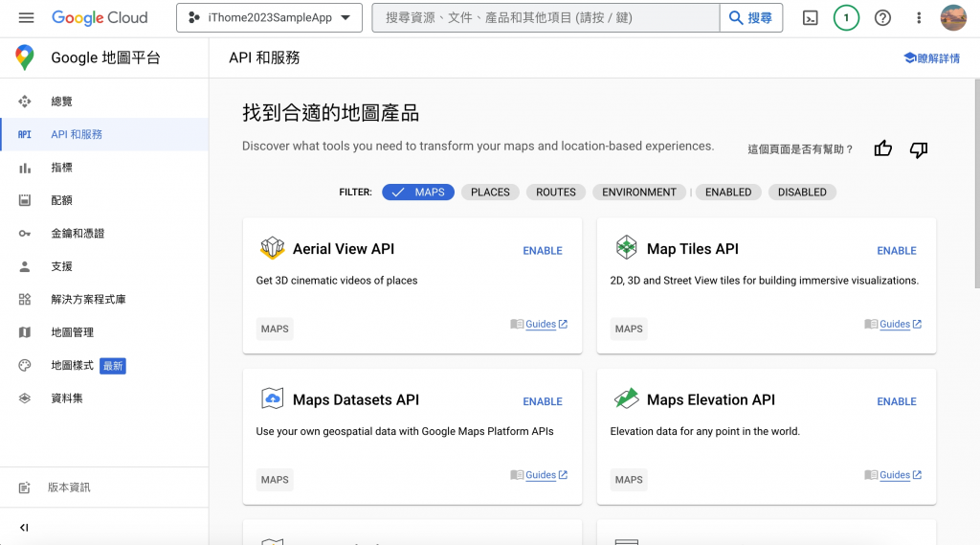
Task: Open 支援 support sidebar item
Action: click(x=104, y=266)
